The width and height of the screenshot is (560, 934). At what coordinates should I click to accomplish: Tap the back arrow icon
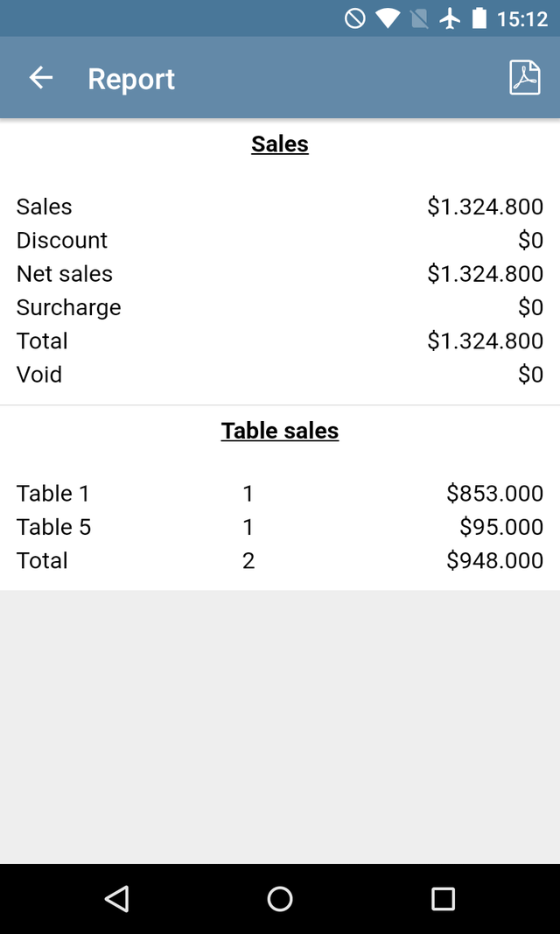[x=41, y=78]
